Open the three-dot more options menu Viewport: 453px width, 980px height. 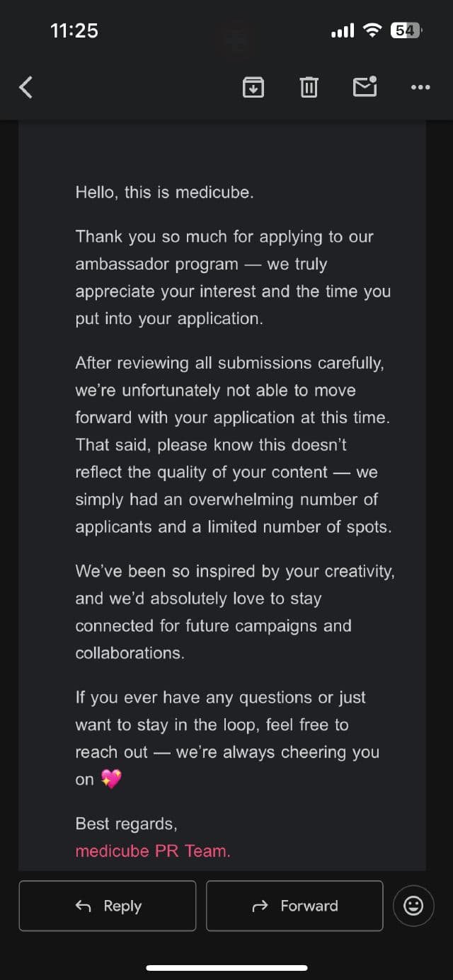click(420, 87)
